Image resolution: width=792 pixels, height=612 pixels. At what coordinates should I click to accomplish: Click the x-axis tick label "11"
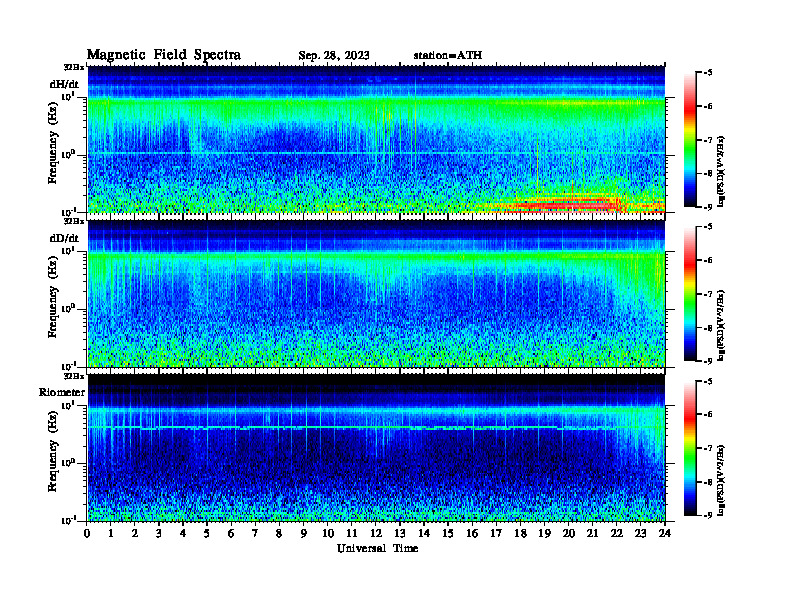352,533
